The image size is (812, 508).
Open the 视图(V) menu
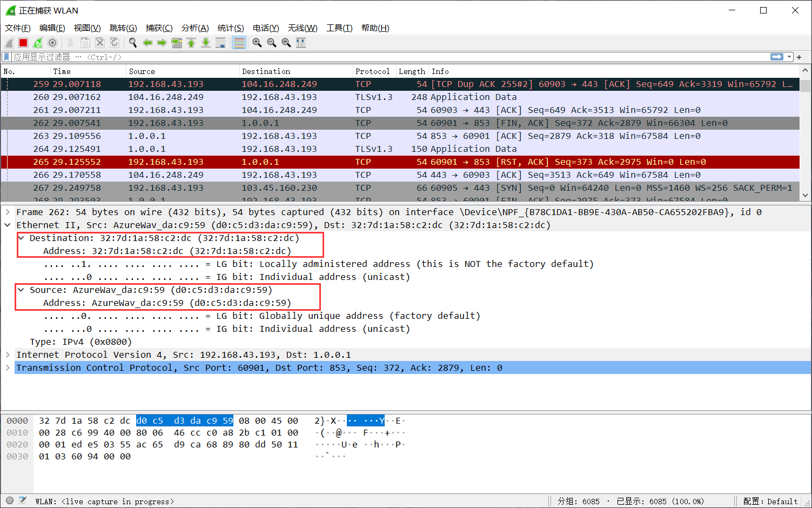click(87, 28)
